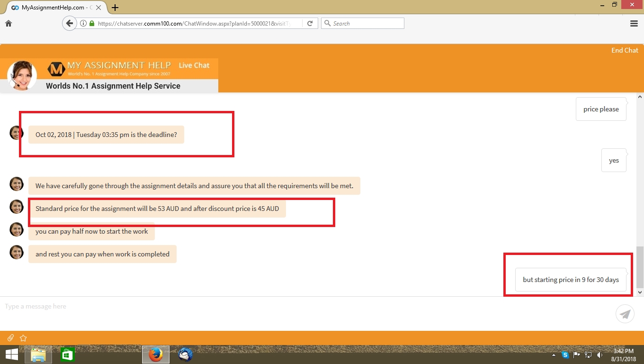Screen dimensions: 644x364
Task: Click the chat scrollbar down arrow
Action: click(640, 292)
